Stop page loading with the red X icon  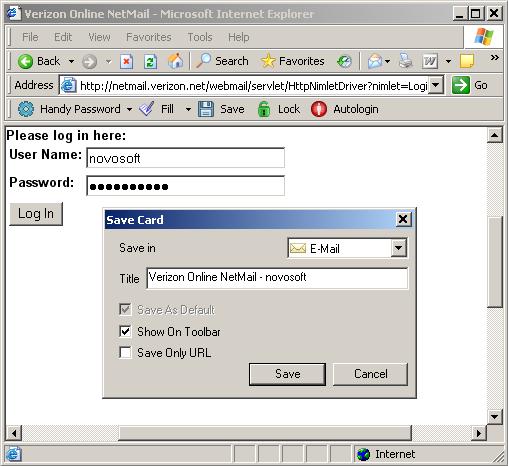(126, 62)
